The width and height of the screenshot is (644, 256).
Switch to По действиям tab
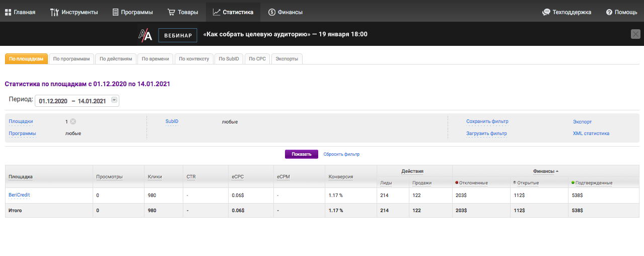click(116, 59)
